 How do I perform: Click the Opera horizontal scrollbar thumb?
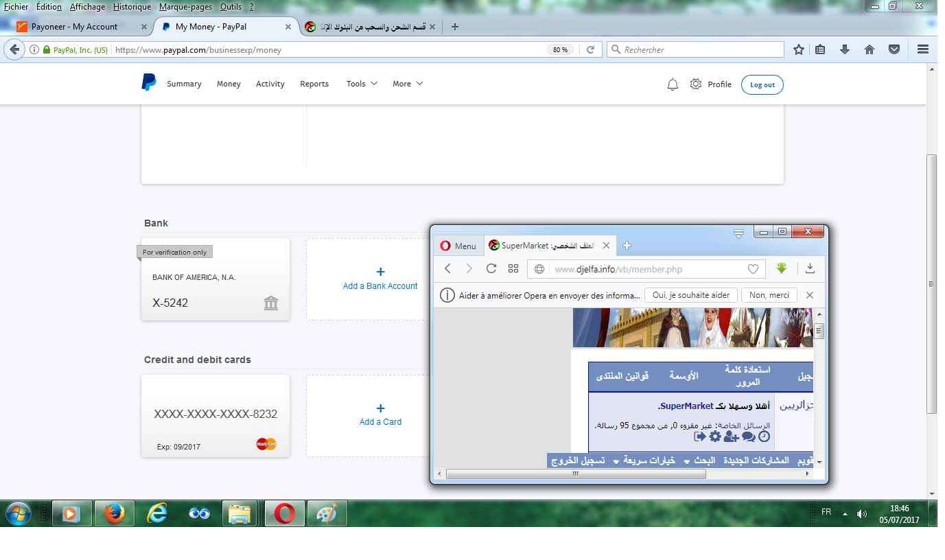576,474
